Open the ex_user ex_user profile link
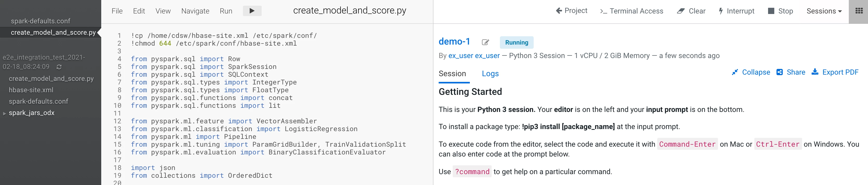 (x=474, y=56)
